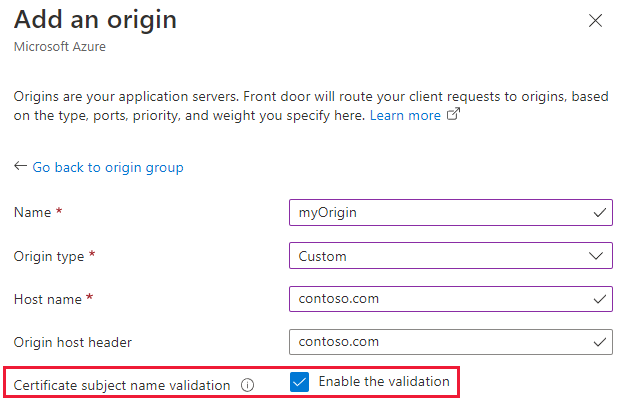Show info for Certificate subject name validation
The width and height of the screenshot is (625, 413).
(x=247, y=384)
